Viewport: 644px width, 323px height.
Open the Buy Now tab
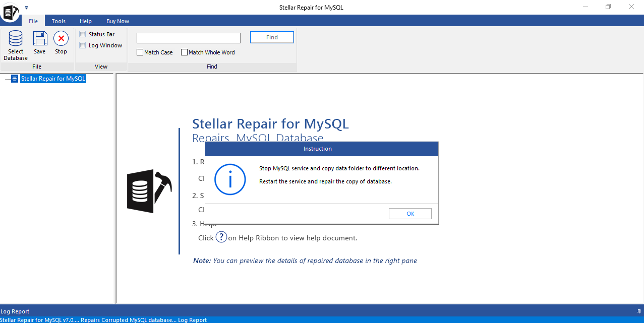(x=118, y=21)
